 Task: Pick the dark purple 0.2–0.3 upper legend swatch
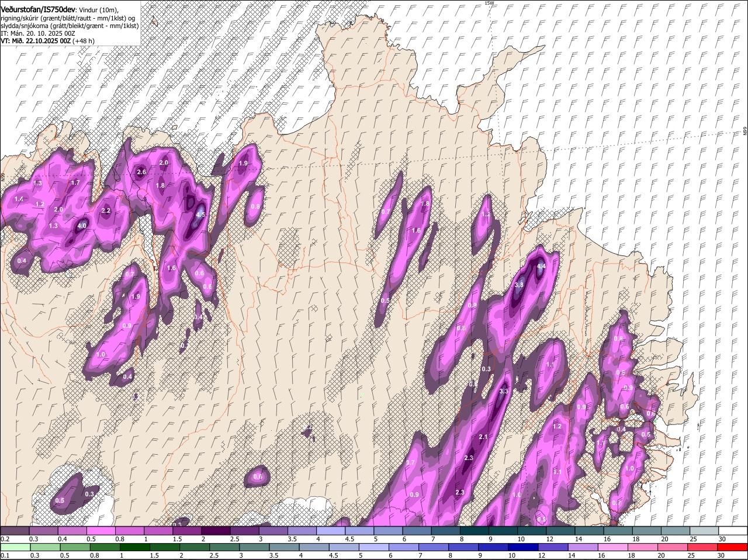tap(15, 531)
